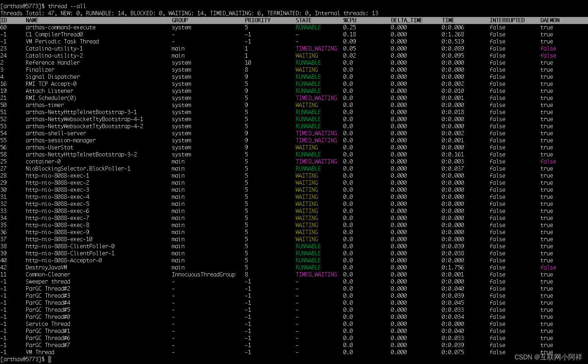Click http-nio-8088-exec-10 thread name
Viewport: 588px width, 364px height.
click(59, 239)
